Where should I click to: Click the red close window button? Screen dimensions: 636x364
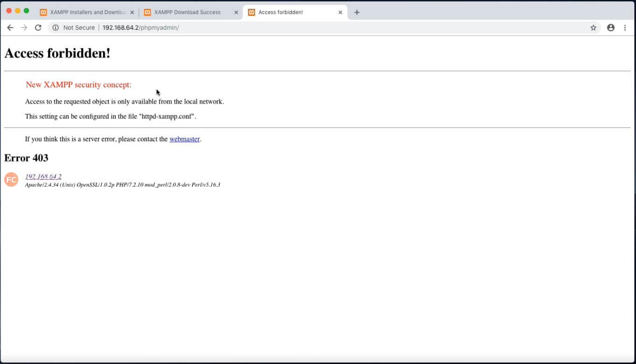click(9, 11)
